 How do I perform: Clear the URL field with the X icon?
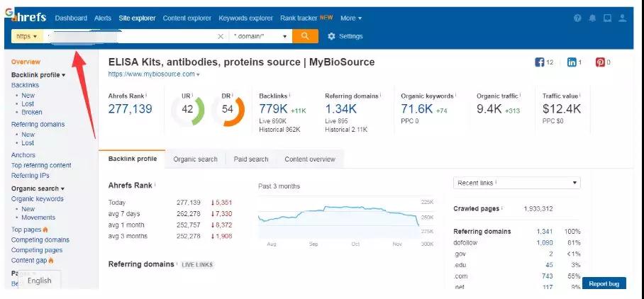221,36
